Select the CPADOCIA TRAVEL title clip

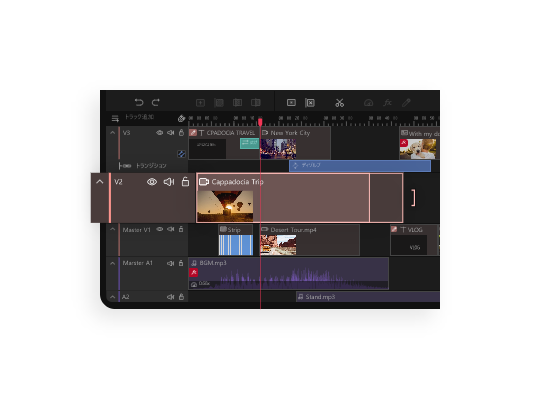point(224,143)
